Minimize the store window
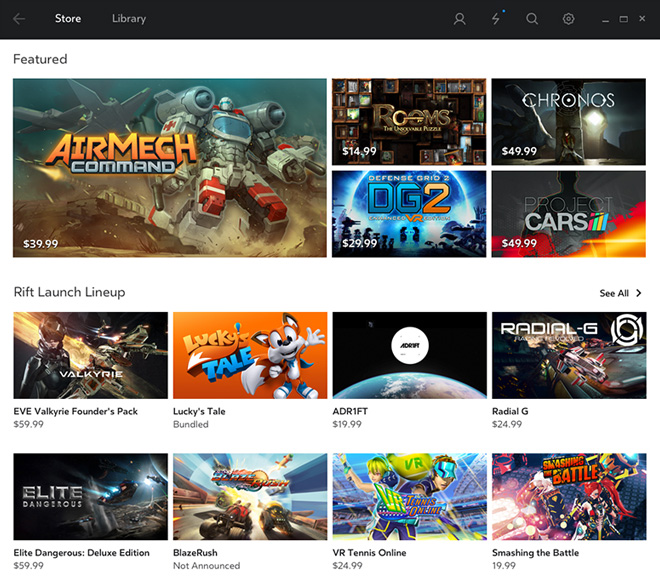The width and height of the screenshot is (660, 583). (x=605, y=19)
